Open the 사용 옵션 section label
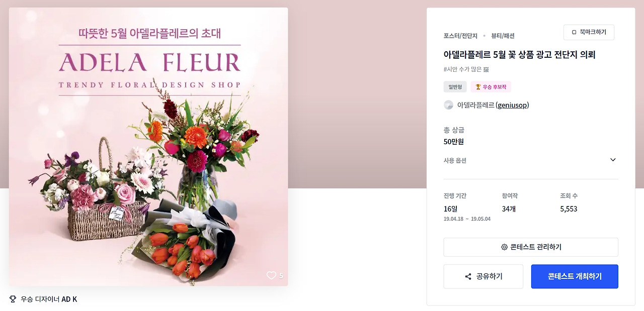This screenshot has width=644, height=311. click(455, 161)
